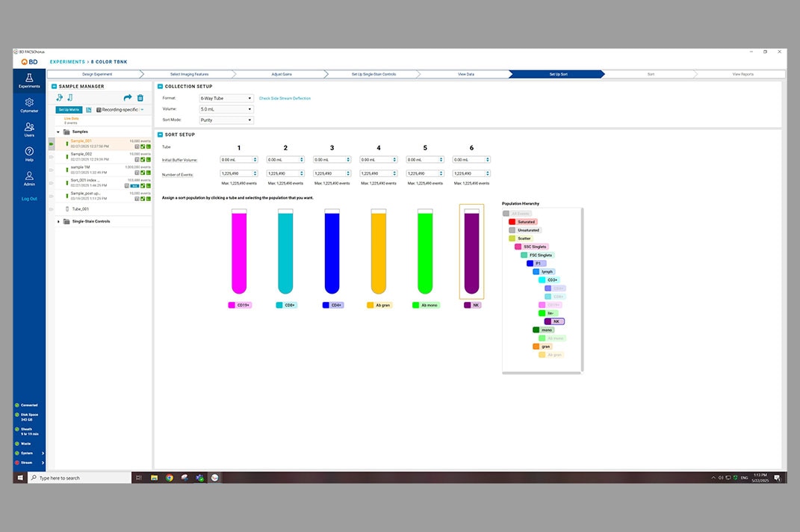
Task: Click the EXPERIMENTS breadcrumb link
Action: pyautogui.click(x=67, y=62)
